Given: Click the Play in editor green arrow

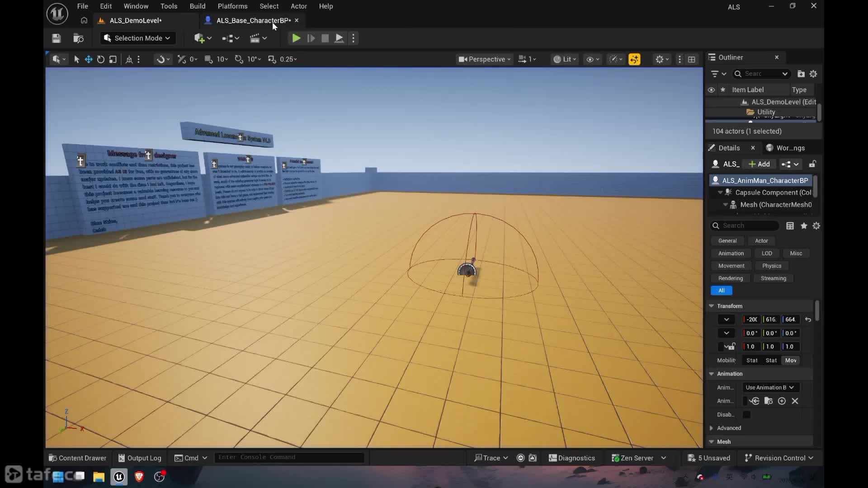Looking at the screenshot, I should pyautogui.click(x=296, y=38).
